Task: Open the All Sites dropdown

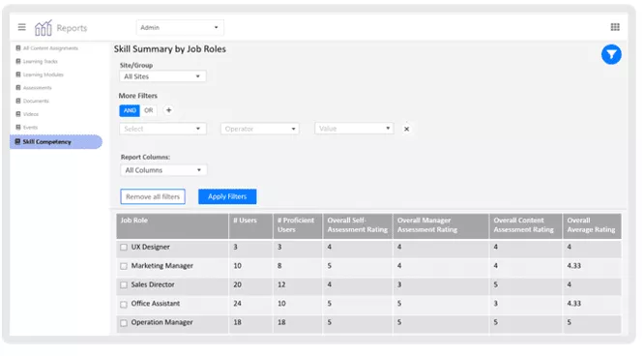Action: 162,76
